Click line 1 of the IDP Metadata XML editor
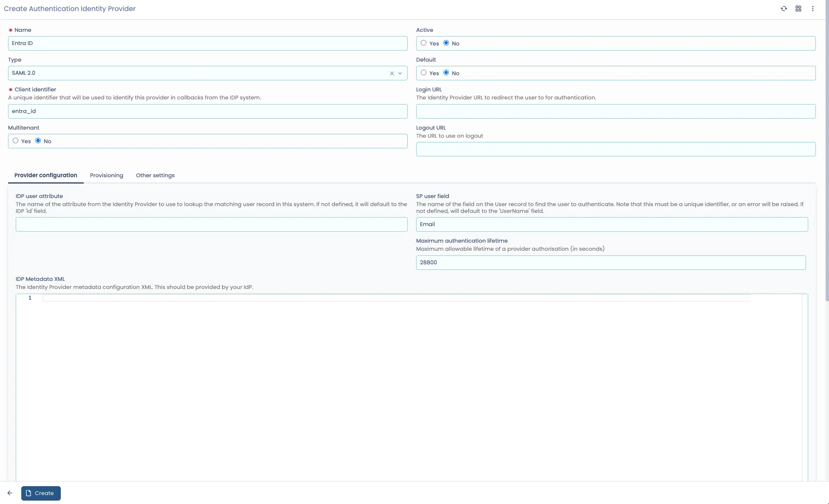Screen dimensions: 829x504 [396, 298]
